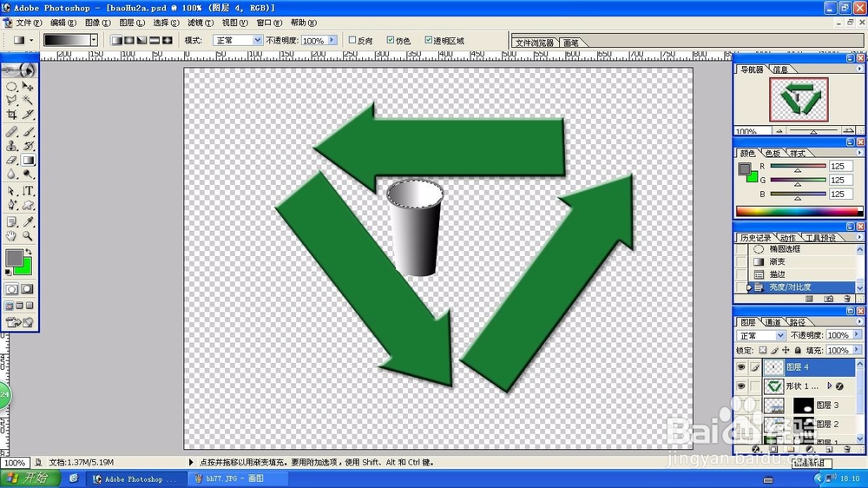
Task: Select the Healing Brush tool
Action: [11, 132]
